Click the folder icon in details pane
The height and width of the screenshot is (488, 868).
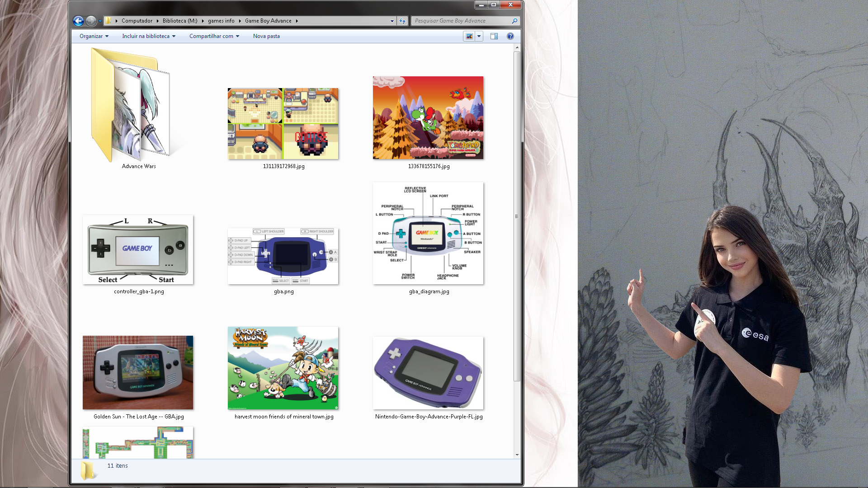(88, 470)
